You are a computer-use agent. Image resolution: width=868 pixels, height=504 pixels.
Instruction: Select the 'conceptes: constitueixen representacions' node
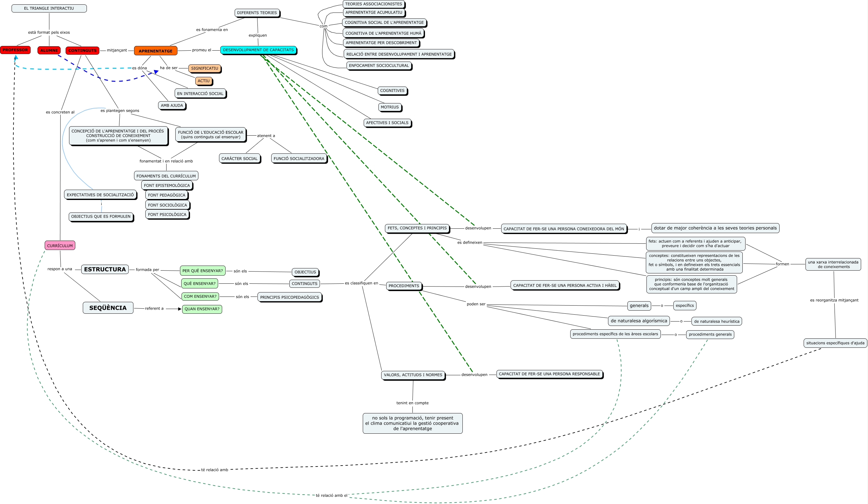coord(694,262)
